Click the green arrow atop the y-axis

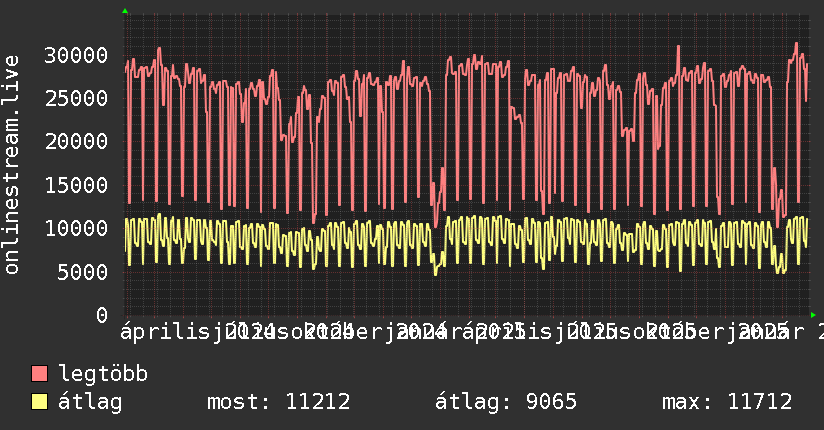[125, 11]
